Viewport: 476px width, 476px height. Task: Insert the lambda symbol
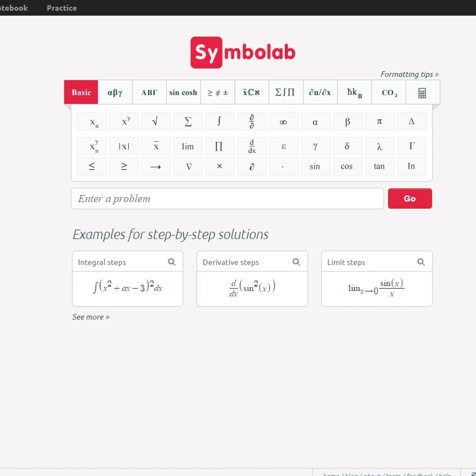click(379, 146)
